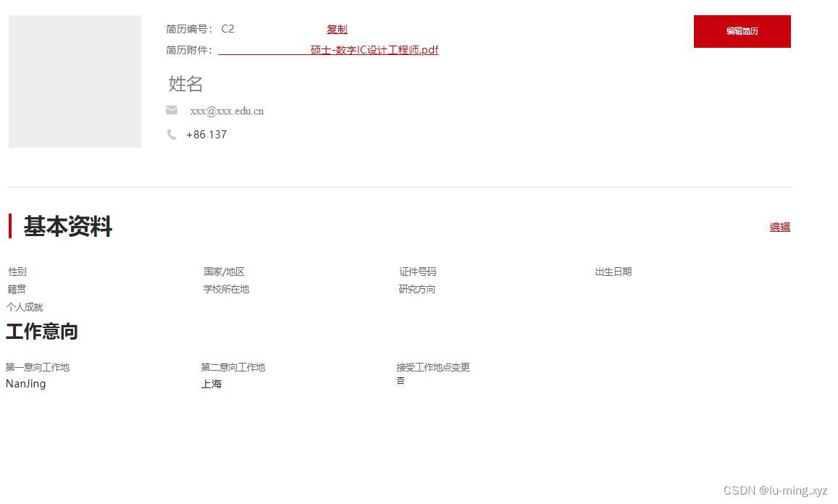Click the 学校所在地 field
The height and width of the screenshot is (504, 838).
coord(226,288)
